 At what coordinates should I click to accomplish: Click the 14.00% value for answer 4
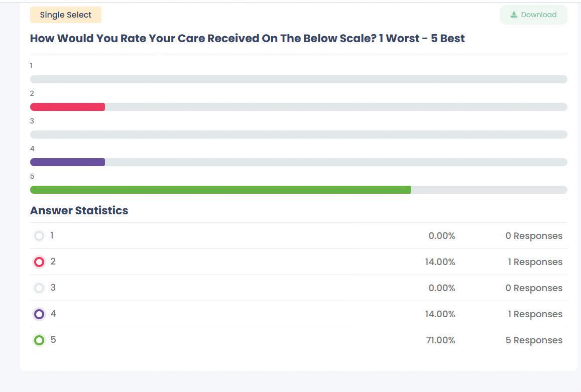point(440,314)
